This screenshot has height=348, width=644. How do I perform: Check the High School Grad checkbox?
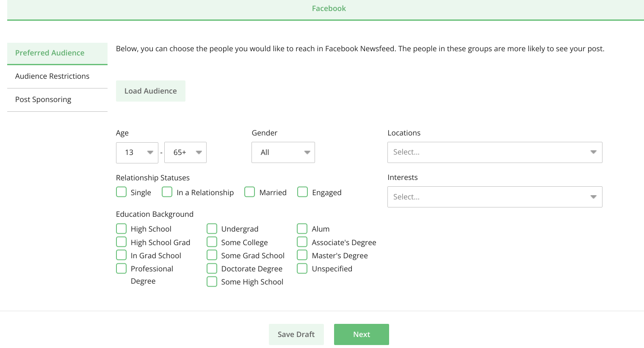(x=122, y=242)
